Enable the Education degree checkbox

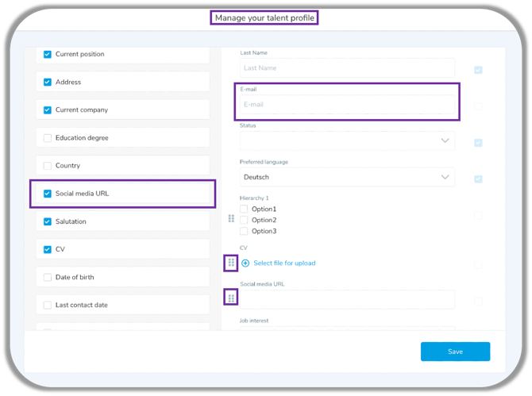(48, 138)
